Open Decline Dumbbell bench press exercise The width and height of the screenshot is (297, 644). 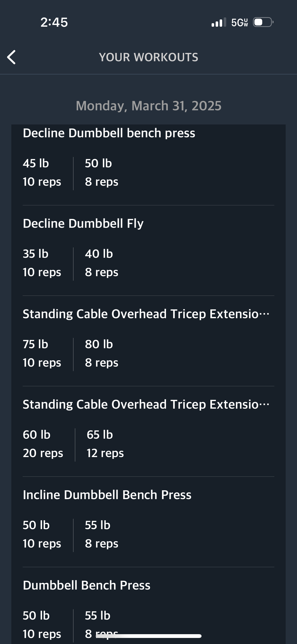tap(109, 133)
